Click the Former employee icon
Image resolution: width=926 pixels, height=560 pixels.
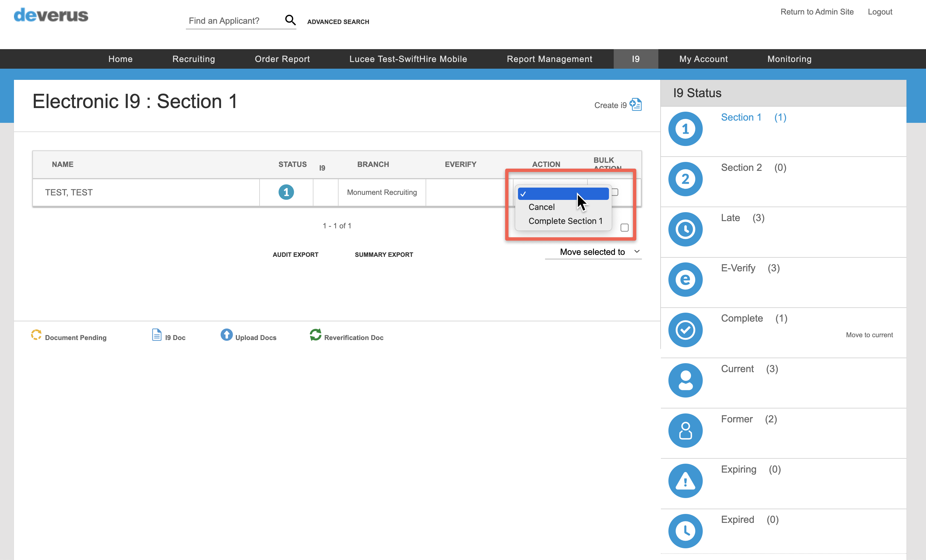[x=685, y=431]
